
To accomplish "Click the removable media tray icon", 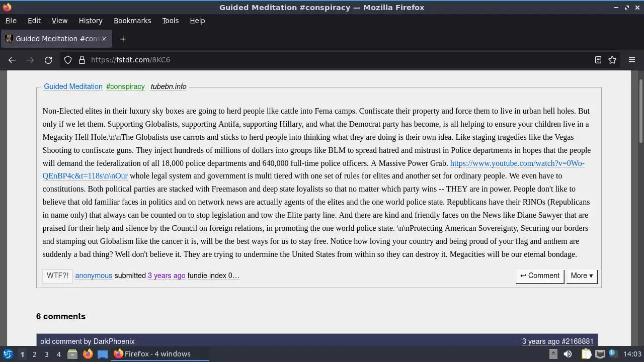I will click(553, 354).
